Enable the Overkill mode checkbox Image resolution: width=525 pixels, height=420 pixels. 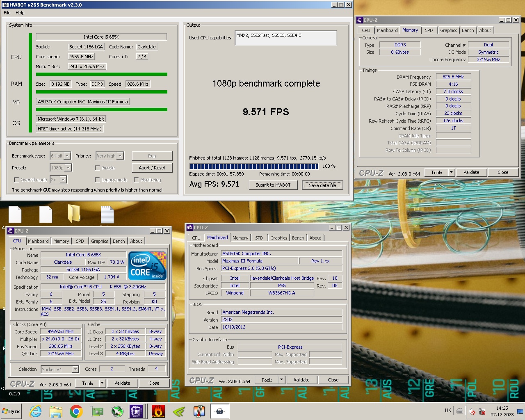point(16,180)
